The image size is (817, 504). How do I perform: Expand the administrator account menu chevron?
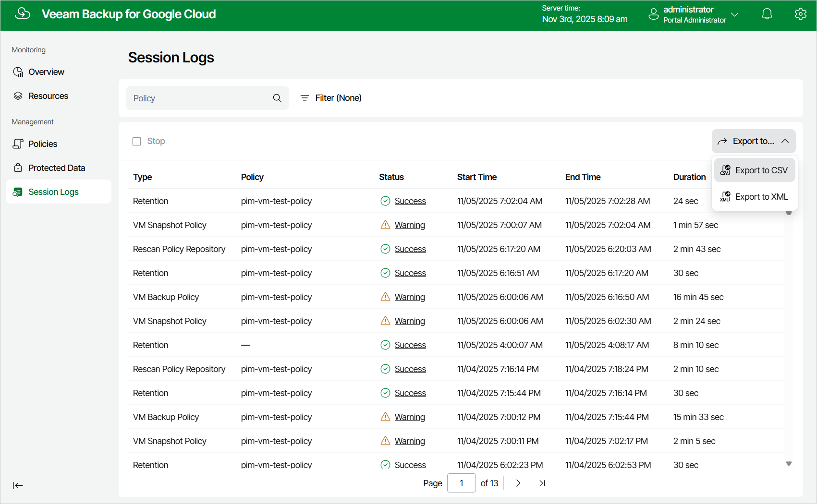tap(734, 14)
